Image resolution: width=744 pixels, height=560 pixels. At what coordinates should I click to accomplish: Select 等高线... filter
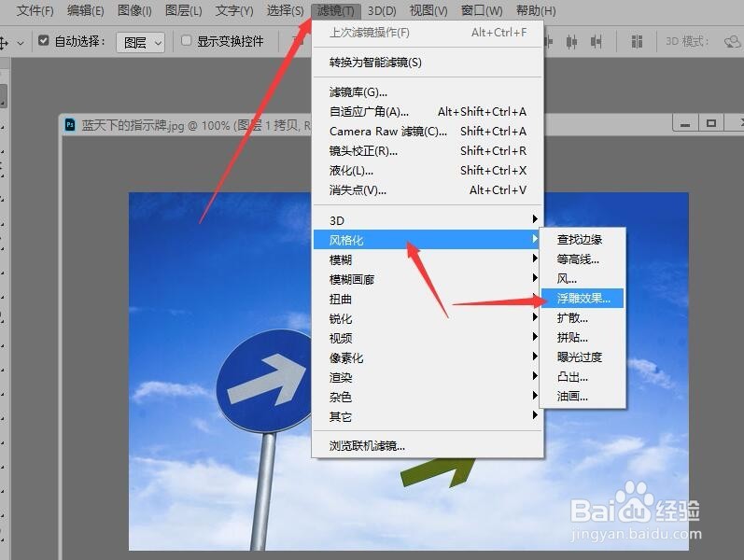point(583,259)
